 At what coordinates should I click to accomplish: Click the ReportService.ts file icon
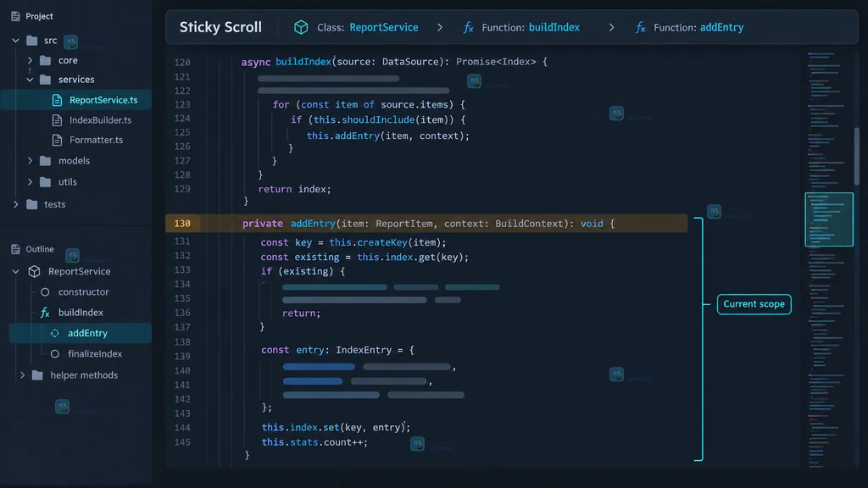tap(57, 100)
